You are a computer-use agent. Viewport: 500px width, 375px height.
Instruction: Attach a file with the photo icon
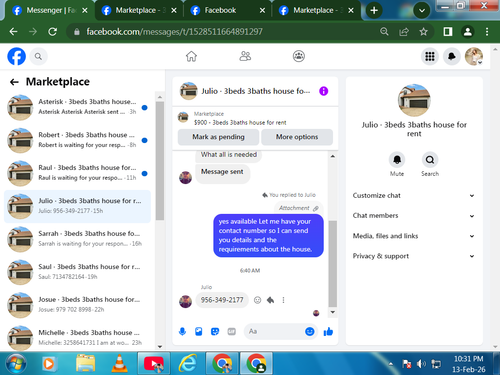pos(199,331)
